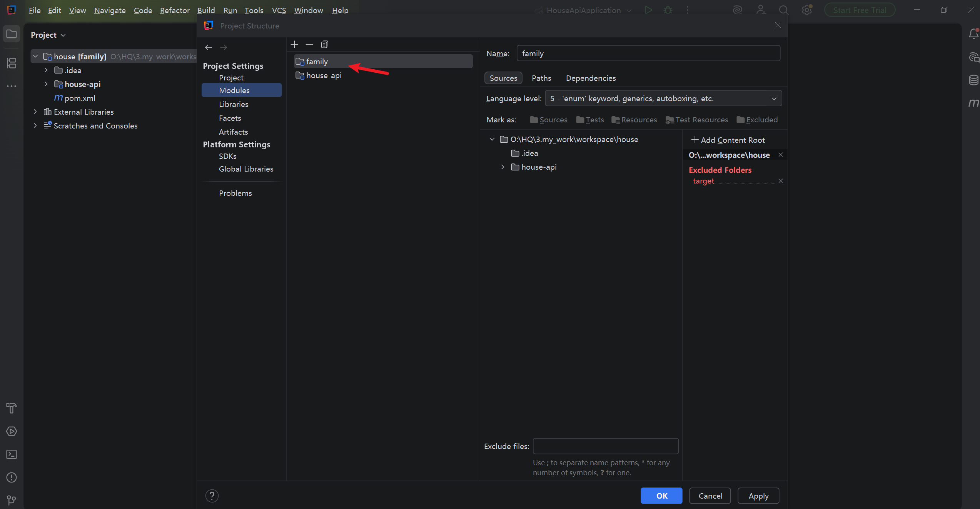Click the add module plus icon

click(x=294, y=45)
